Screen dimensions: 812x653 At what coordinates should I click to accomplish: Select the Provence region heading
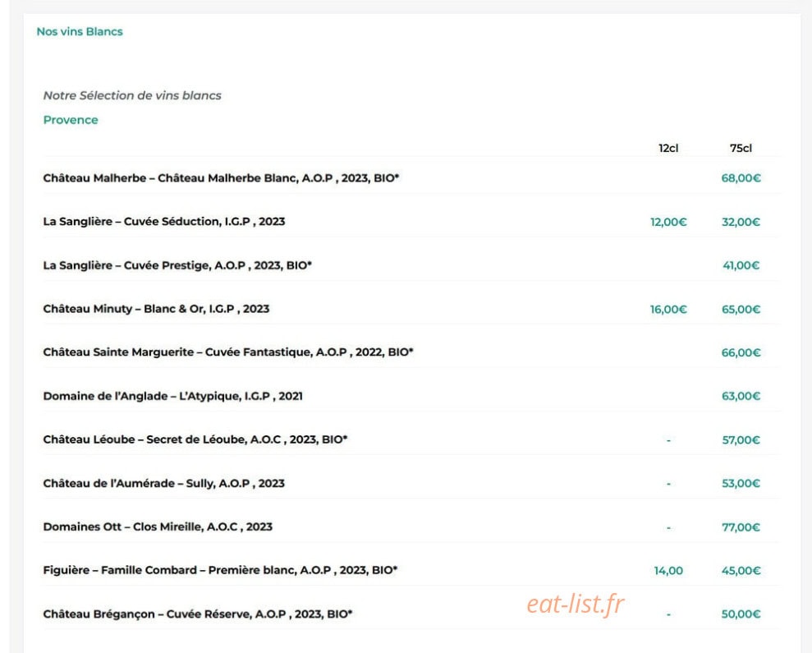click(71, 120)
